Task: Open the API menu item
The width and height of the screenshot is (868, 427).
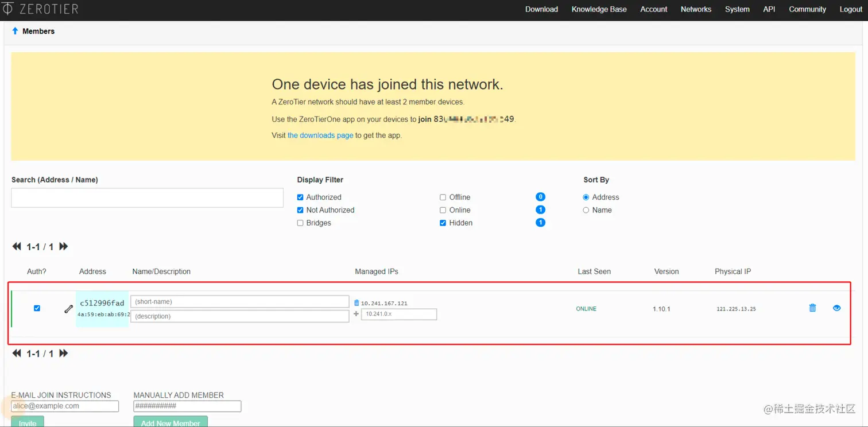Action: pos(769,9)
